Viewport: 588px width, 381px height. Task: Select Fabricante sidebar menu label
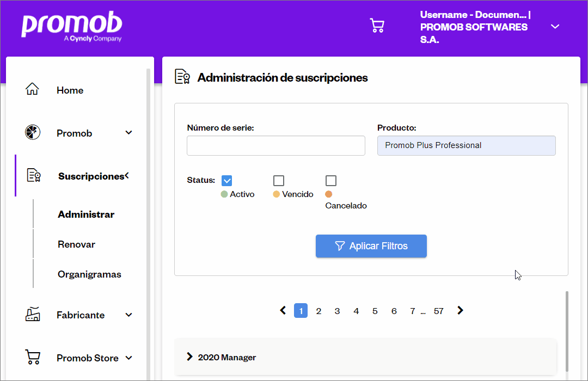point(81,315)
